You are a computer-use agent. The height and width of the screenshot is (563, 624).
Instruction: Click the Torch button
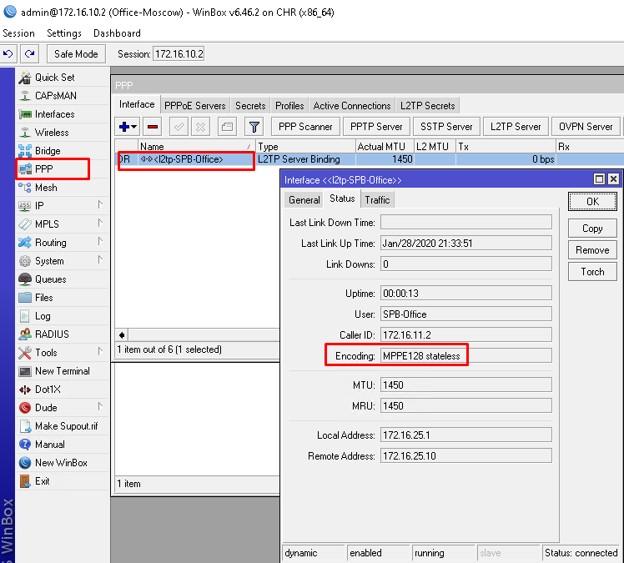pos(592,272)
